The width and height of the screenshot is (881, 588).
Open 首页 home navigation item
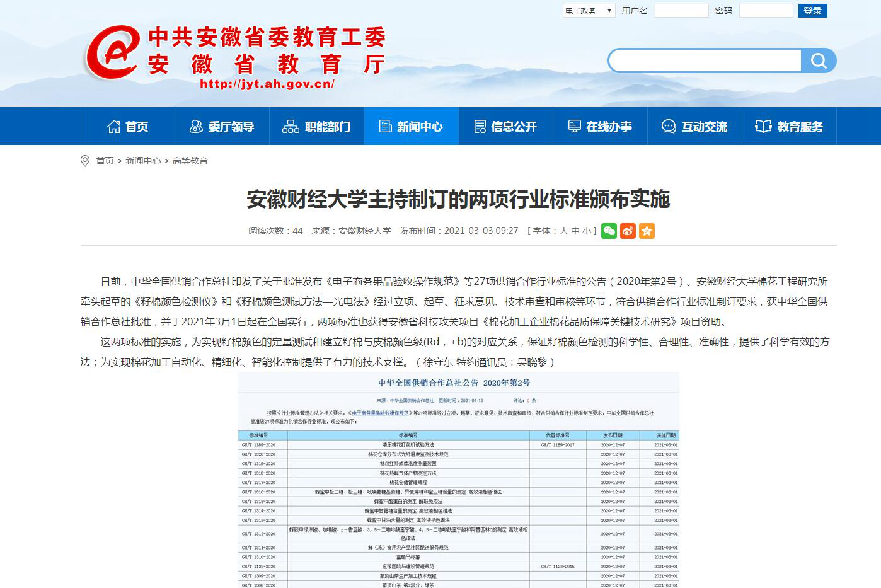128,127
